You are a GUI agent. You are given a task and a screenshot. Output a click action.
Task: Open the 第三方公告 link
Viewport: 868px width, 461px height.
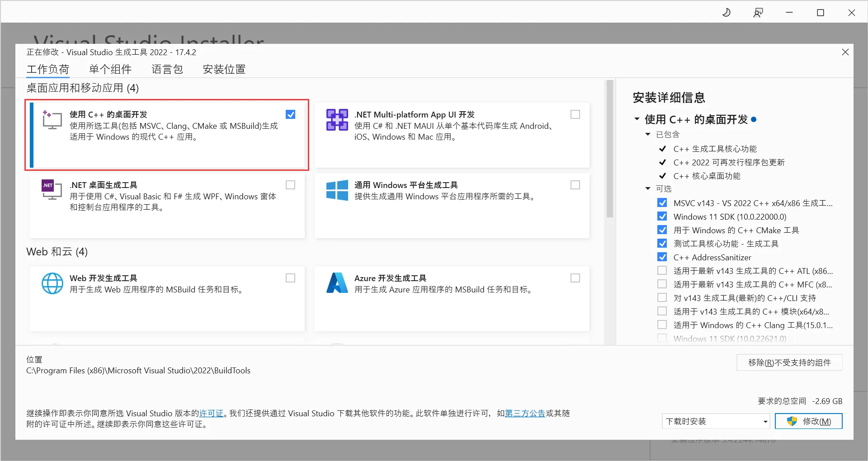[x=525, y=413]
